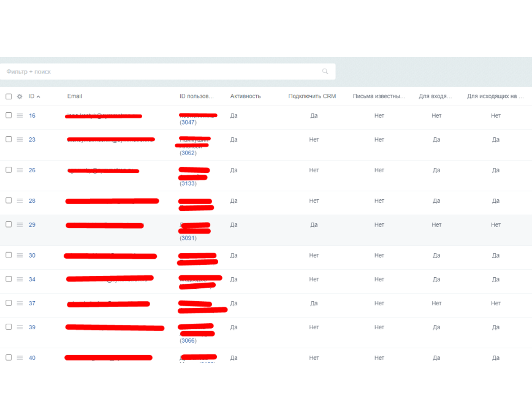Viewport: 532px width, 420px height.
Task: Open row actions menu for ID 30
Action: tap(20, 255)
